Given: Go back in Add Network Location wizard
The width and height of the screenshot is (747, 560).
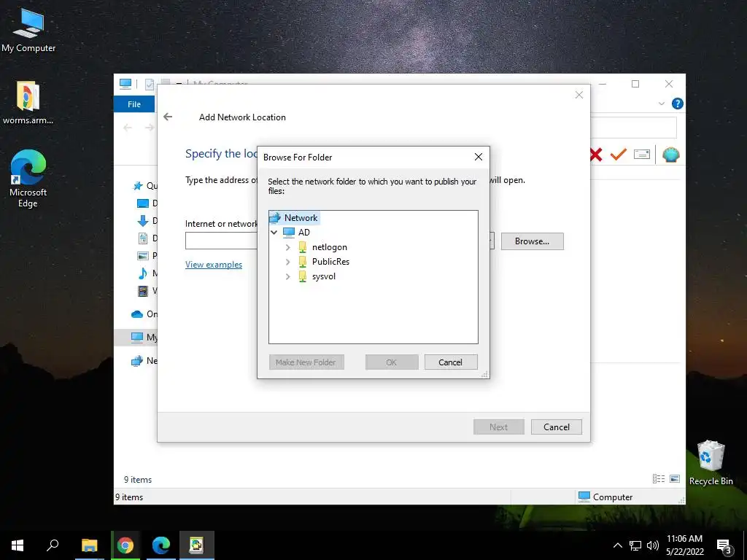Looking at the screenshot, I should (168, 117).
